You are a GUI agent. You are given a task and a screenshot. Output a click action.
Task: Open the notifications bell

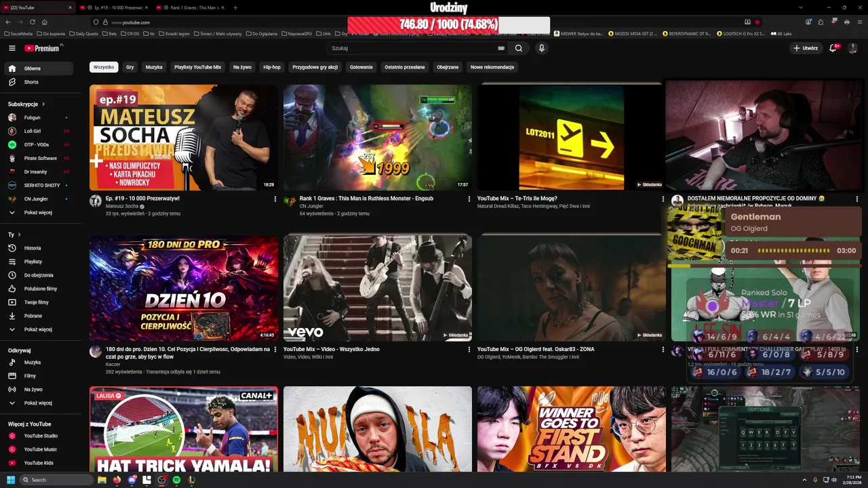click(833, 48)
